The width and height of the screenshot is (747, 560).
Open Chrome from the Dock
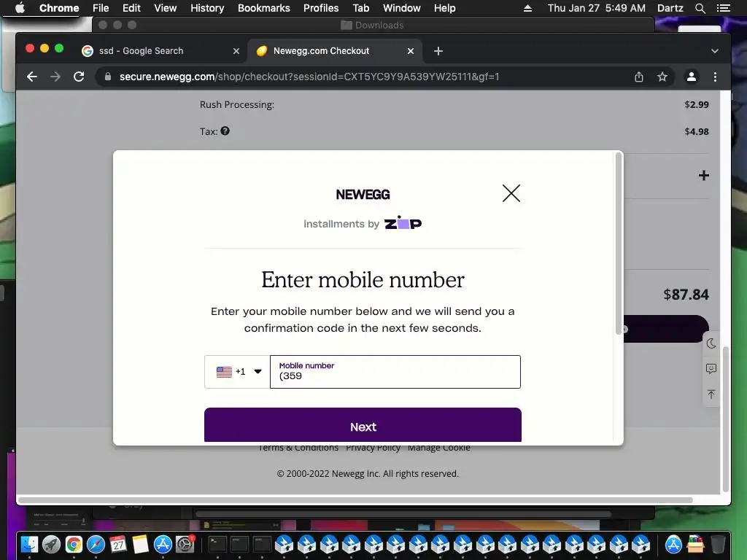click(74, 544)
